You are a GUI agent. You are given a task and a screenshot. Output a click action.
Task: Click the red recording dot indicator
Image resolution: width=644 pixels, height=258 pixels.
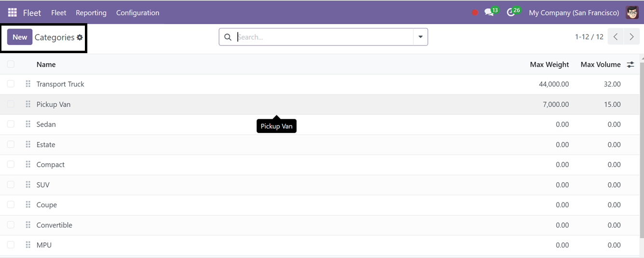click(x=475, y=13)
